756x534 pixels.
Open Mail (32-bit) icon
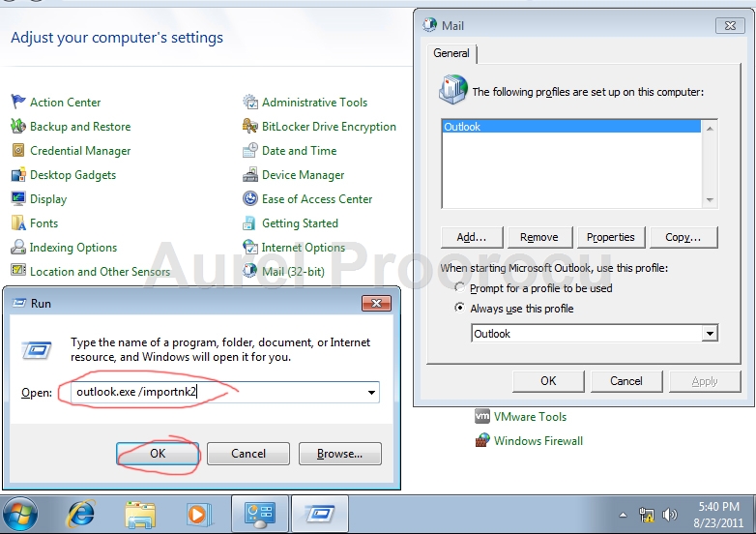(x=249, y=271)
